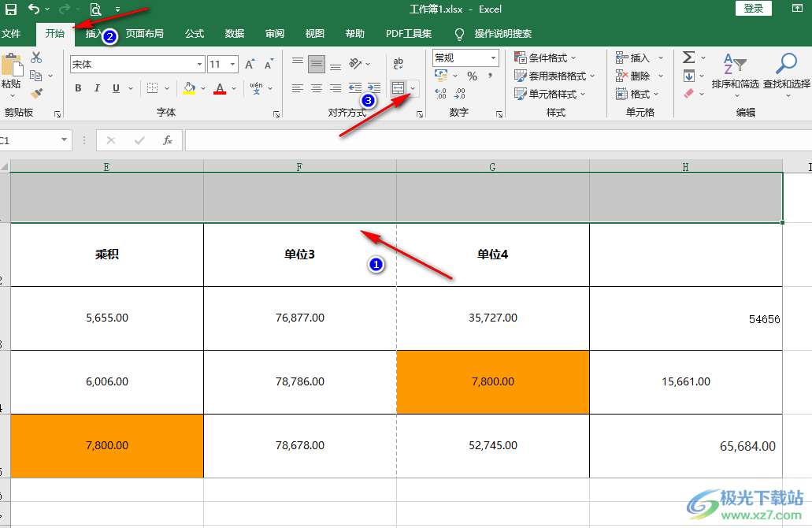Apply comma style number format icon
The width and height of the screenshot is (812, 528).
[490, 76]
